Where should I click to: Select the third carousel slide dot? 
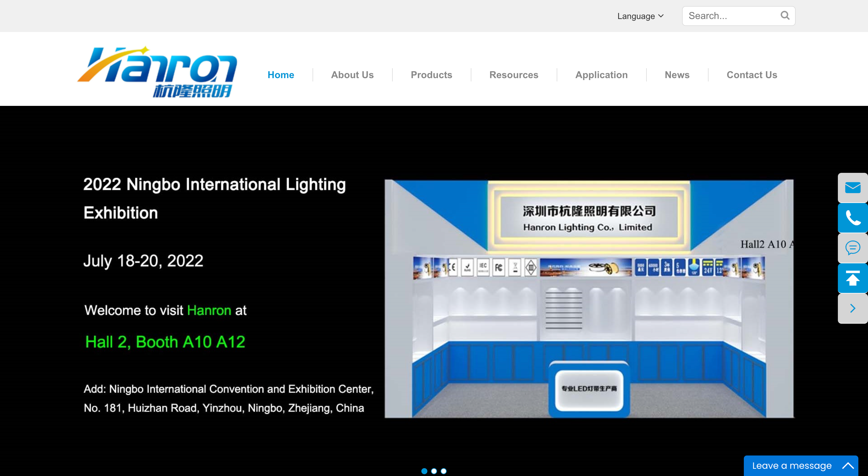[444, 471]
